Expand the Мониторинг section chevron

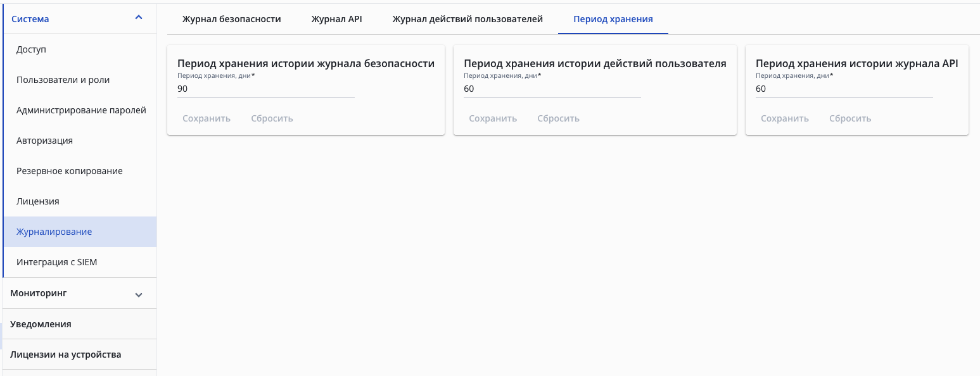[139, 294]
